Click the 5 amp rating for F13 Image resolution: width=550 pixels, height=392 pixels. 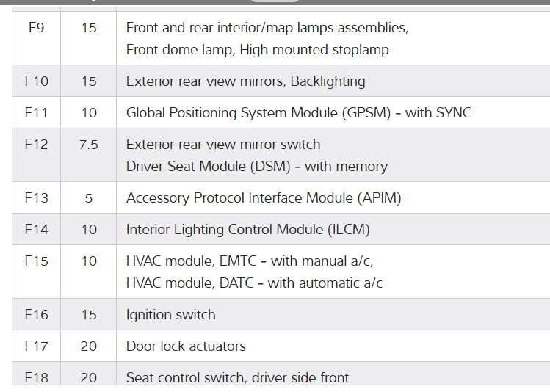point(89,198)
